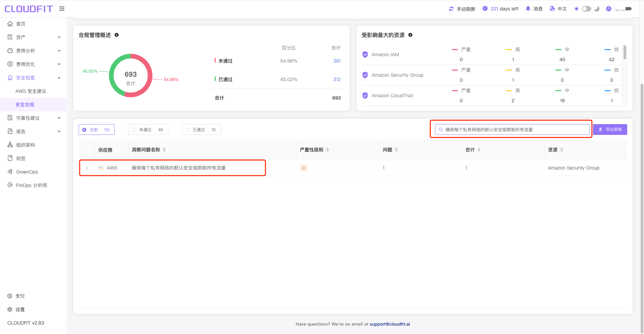Click info icon beside 合规管理概述

(117, 35)
